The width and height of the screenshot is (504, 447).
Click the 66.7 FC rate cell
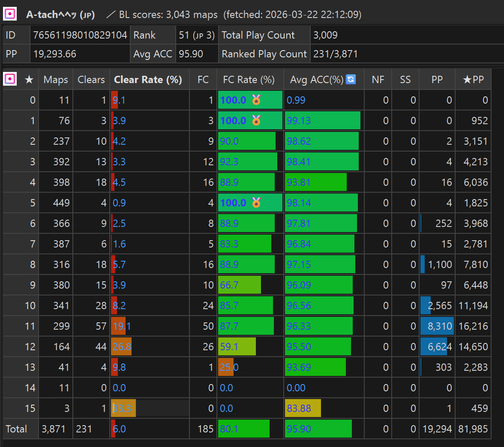click(250, 285)
